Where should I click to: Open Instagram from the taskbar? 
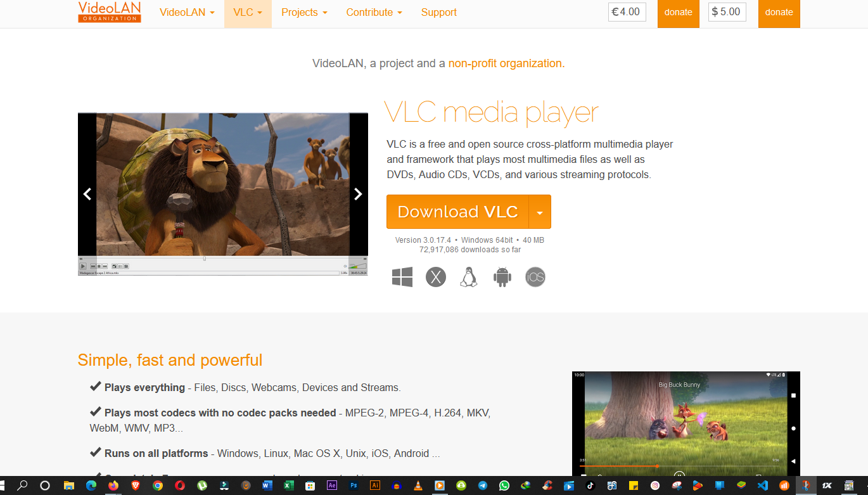655,485
